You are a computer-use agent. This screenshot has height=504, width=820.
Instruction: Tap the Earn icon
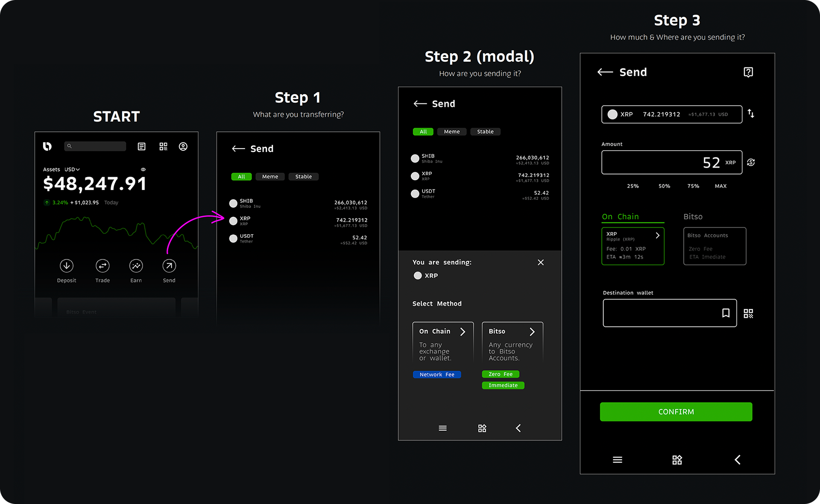pos(136,266)
